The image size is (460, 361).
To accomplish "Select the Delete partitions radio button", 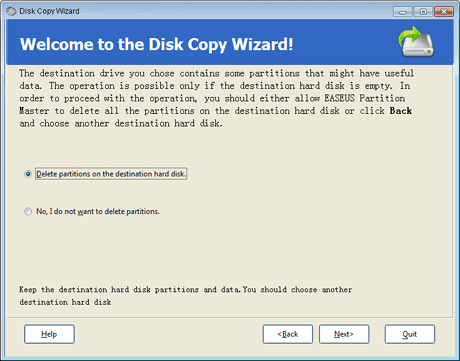I will tap(28, 174).
